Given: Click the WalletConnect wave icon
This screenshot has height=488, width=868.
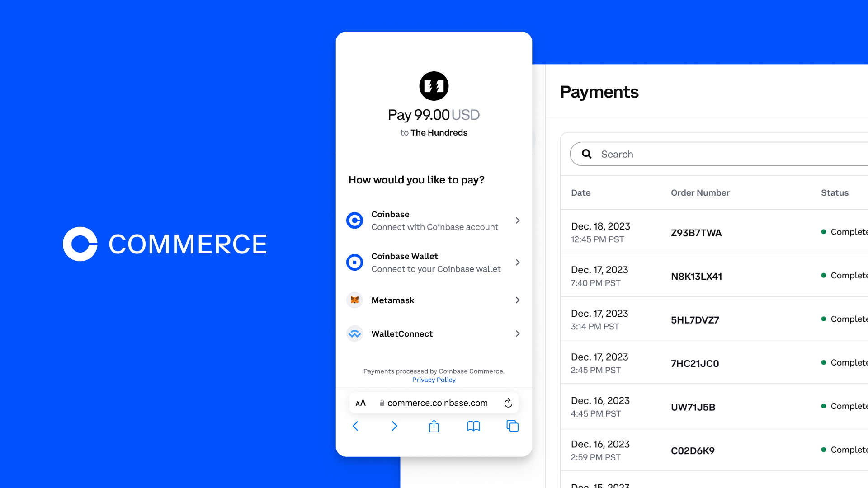Looking at the screenshot, I should (x=355, y=333).
